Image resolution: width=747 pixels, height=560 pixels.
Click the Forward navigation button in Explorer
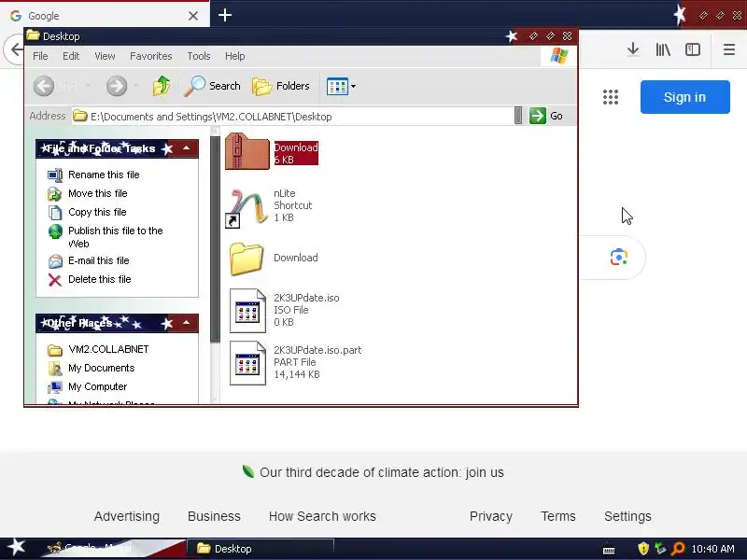point(117,86)
